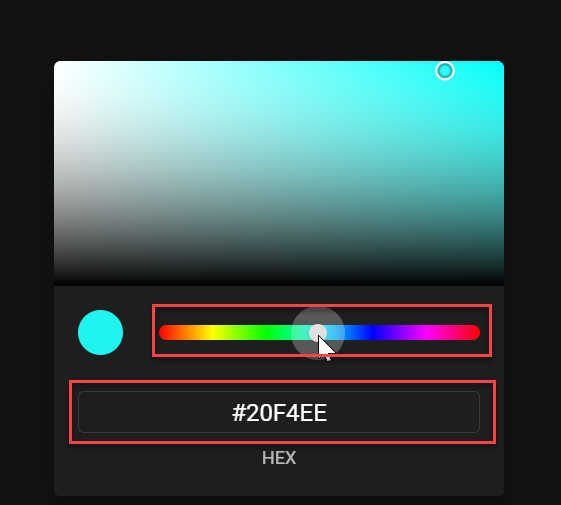Pick mid-gray on the saturation field's left edge

coord(57,173)
